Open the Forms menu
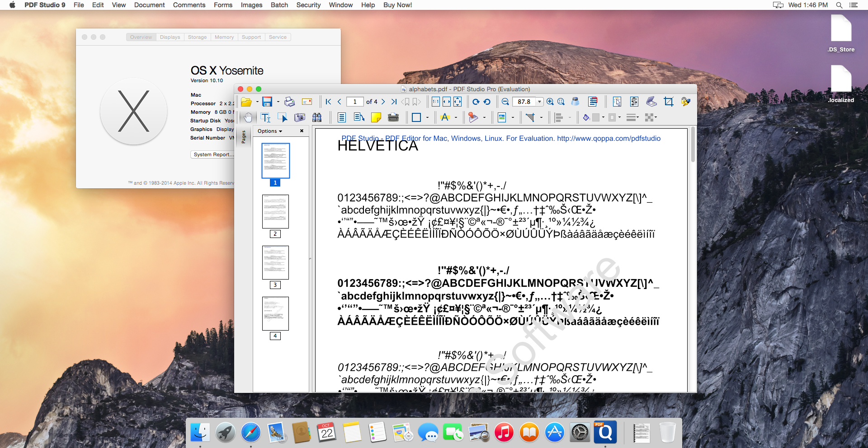868x448 pixels. click(223, 5)
